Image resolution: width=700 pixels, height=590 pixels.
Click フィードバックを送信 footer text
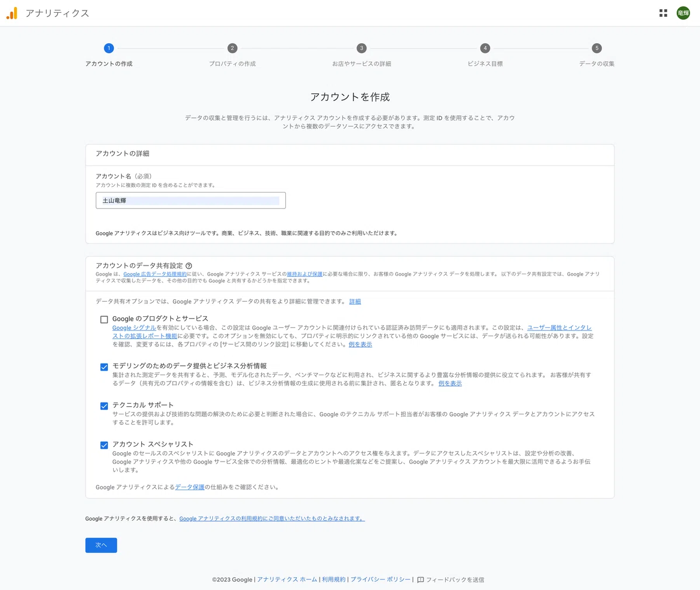455,580
